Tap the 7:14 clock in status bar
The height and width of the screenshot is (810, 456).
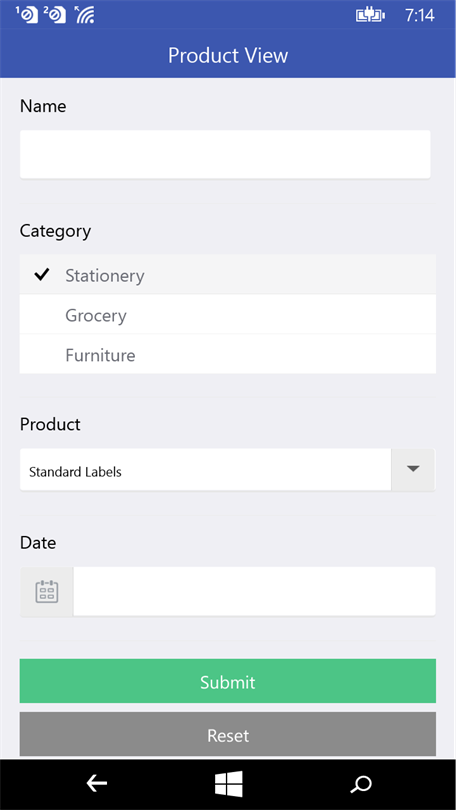click(419, 15)
